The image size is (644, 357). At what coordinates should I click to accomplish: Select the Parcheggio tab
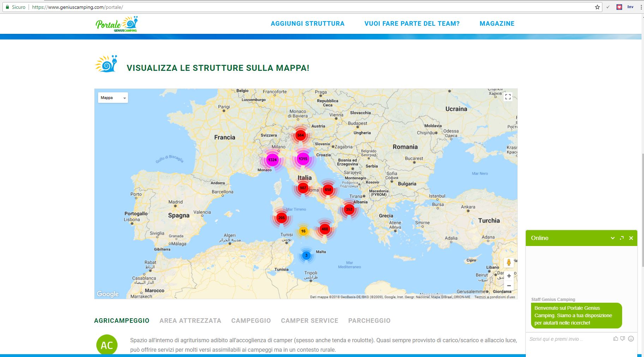pos(369,321)
